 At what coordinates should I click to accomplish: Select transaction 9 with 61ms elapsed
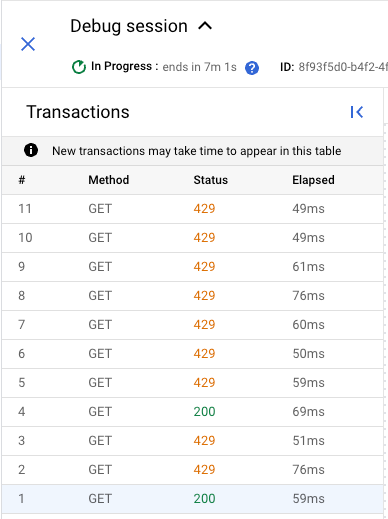[x=192, y=267]
